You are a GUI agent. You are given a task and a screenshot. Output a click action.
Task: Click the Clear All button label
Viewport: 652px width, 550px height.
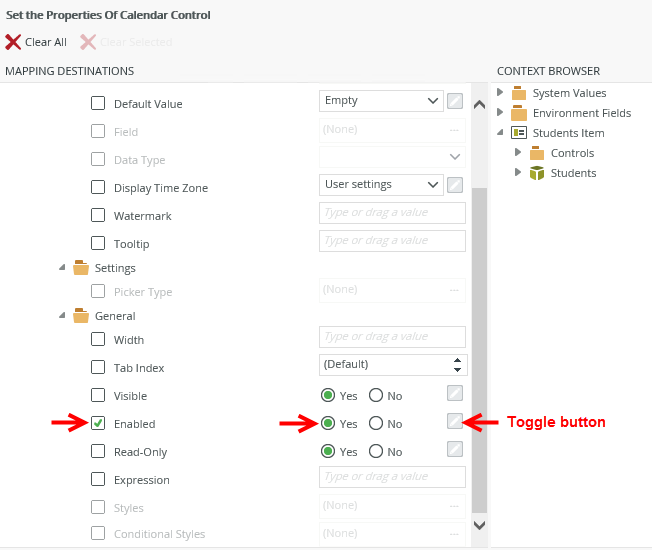pos(46,42)
